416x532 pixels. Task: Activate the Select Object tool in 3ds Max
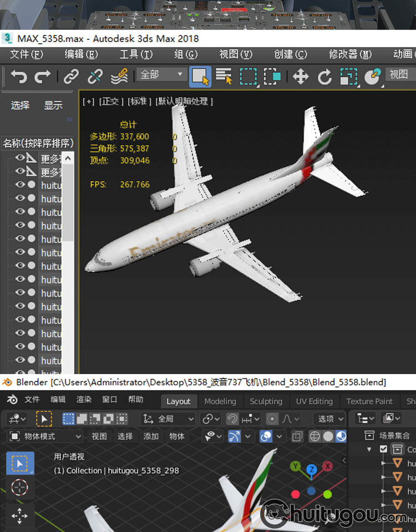[x=200, y=76]
